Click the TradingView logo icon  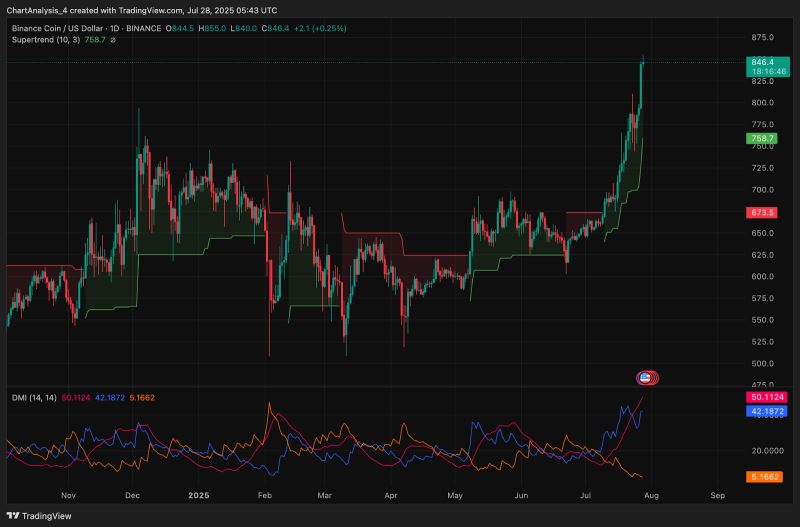click(13, 516)
